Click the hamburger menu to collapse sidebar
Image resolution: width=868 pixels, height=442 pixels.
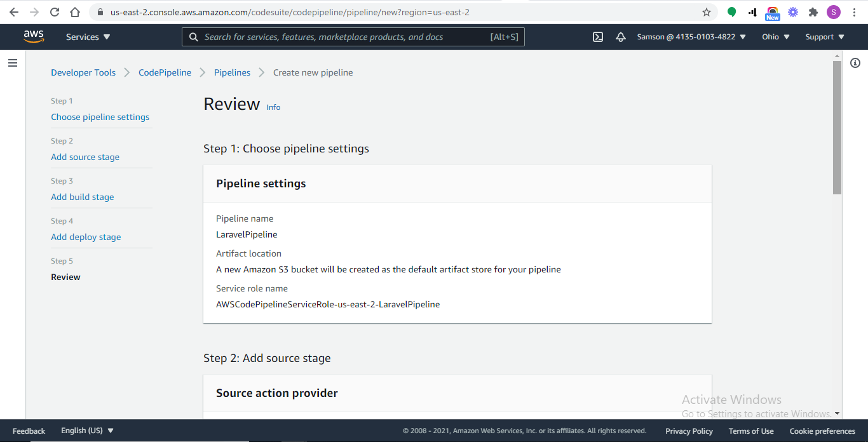13,63
